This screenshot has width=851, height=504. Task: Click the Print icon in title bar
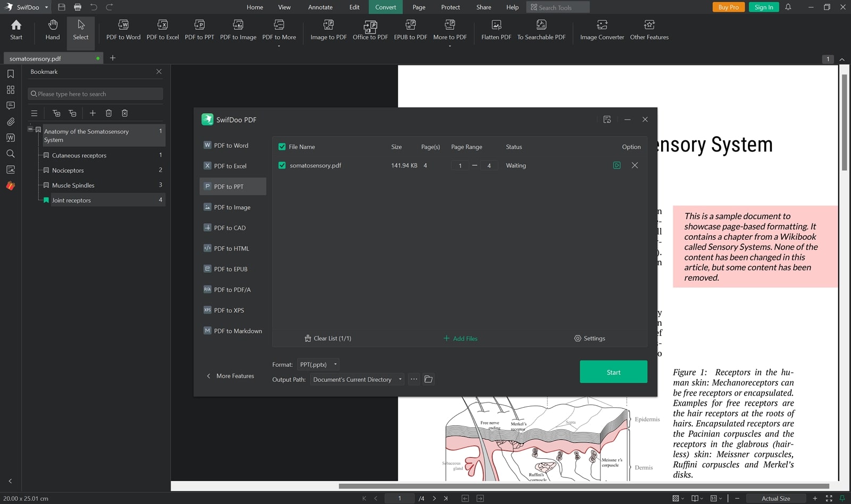click(78, 7)
